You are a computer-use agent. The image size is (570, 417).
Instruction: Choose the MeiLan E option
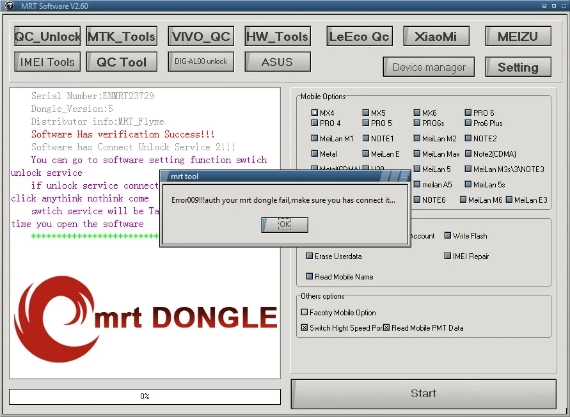pos(366,154)
